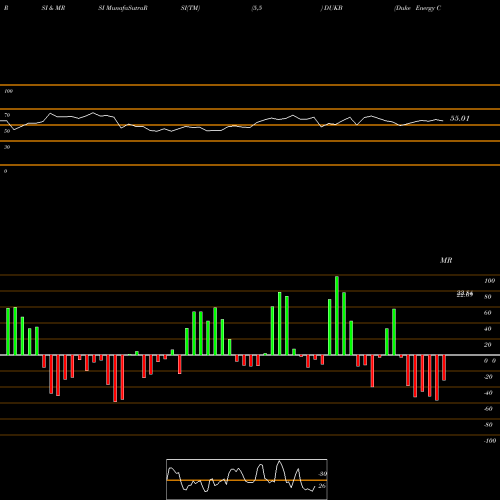Click the white RSI line's end point near 55.01
This screenshot has height=500, width=500.
click(x=443, y=120)
